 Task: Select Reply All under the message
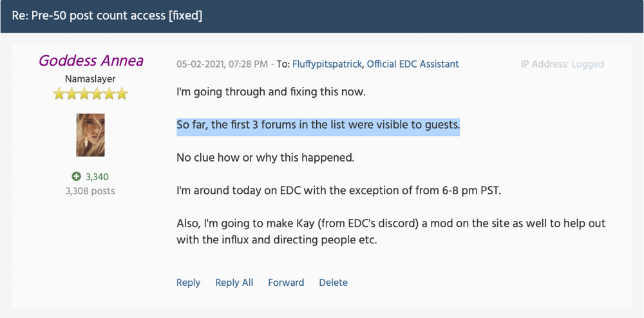[234, 283]
